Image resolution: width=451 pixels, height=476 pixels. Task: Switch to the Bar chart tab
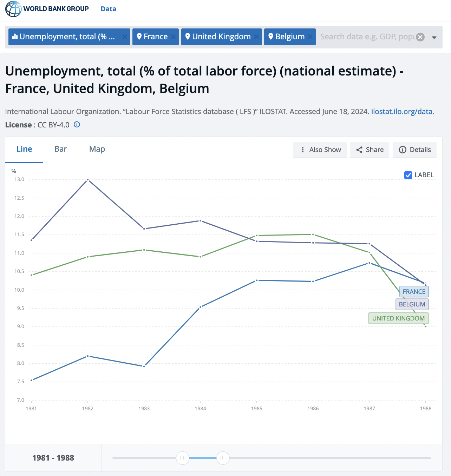click(x=60, y=149)
